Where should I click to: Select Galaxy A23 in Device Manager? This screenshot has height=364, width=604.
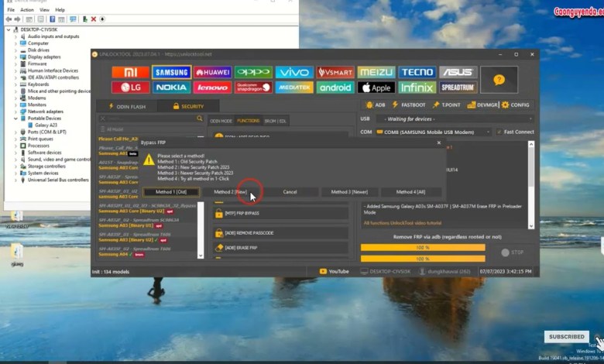(46, 125)
